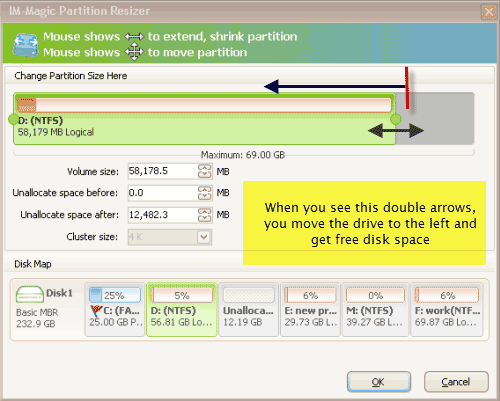This screenshot has height=401, width=500.
Task: Click the Disk1 drive icon
Action: coord(30,294)
